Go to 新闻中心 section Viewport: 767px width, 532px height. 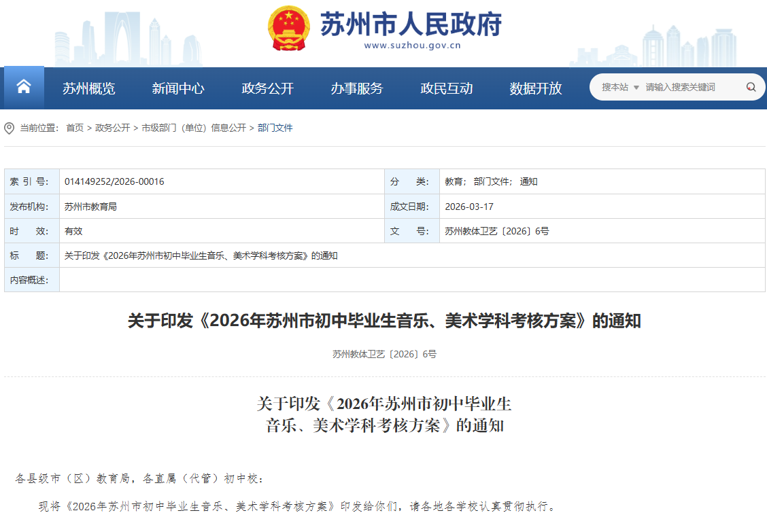(x=178, y=88)
